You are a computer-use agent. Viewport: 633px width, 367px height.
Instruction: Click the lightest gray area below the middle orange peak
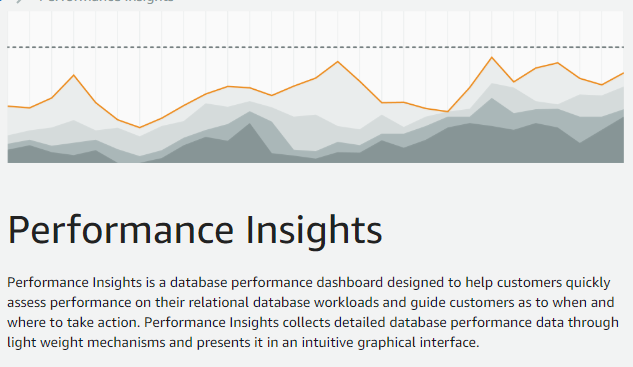(x=338, y=95)
